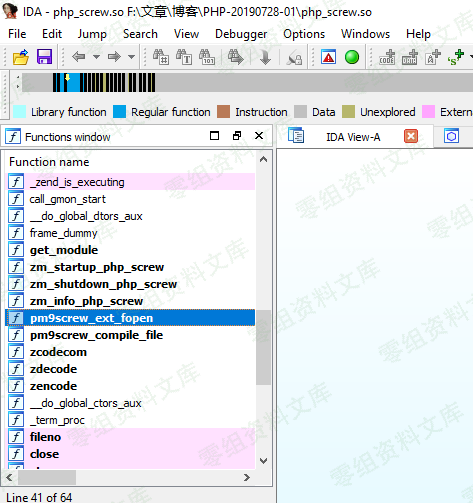
Task: Click the make data toolbar icon
Action: point(410,57)
